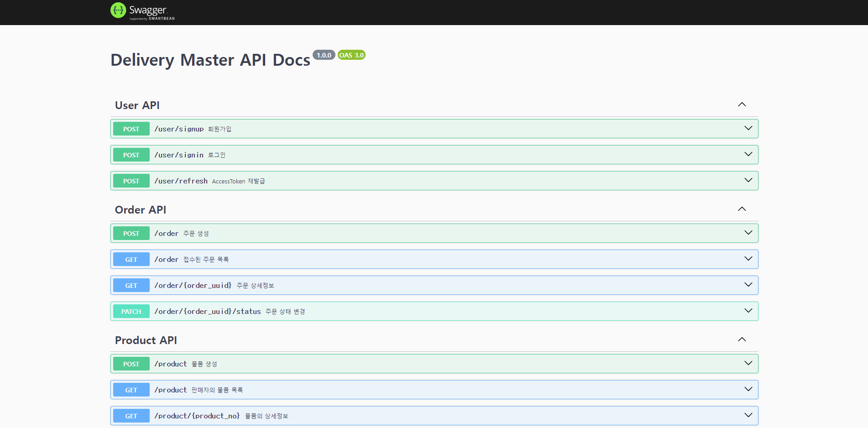Expand the POST /user/signup endpoint arrow
Screen dimensions: 868x428
click(748, 128)
